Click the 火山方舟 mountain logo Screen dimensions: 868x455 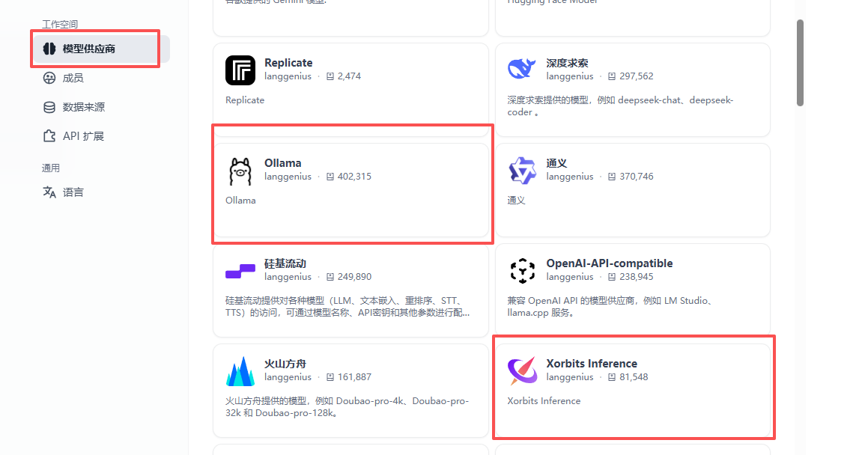(240, 371)
